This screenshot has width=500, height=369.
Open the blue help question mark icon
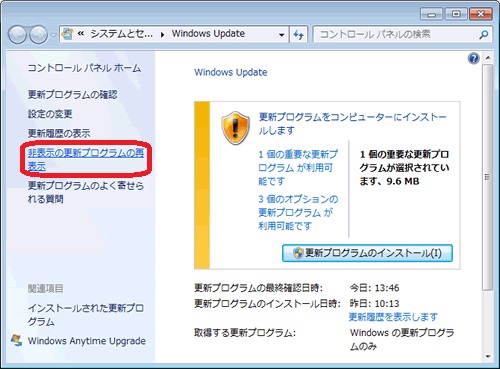click(474, 59)
